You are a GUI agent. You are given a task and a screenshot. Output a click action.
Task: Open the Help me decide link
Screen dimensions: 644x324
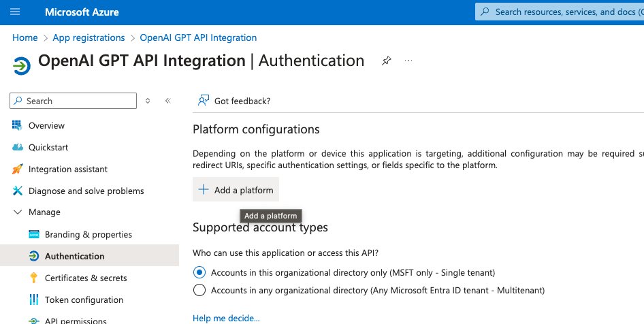pyautogui.click(x=226, y=318)
